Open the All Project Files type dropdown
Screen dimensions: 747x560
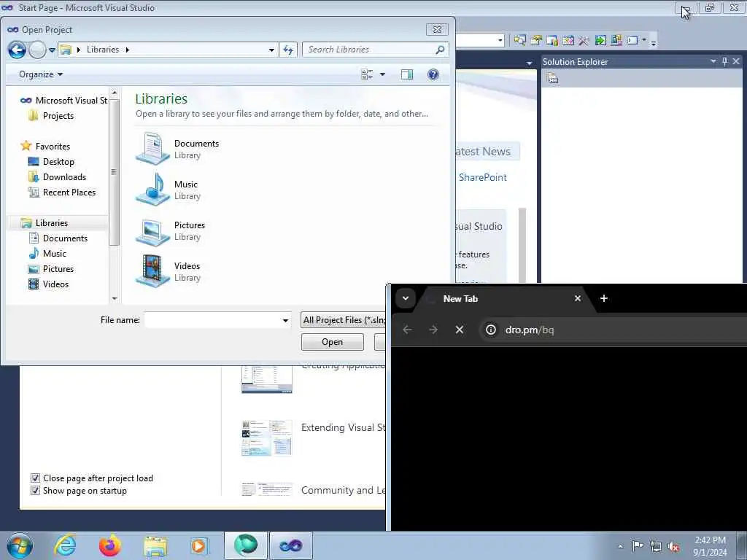(343, 320)
